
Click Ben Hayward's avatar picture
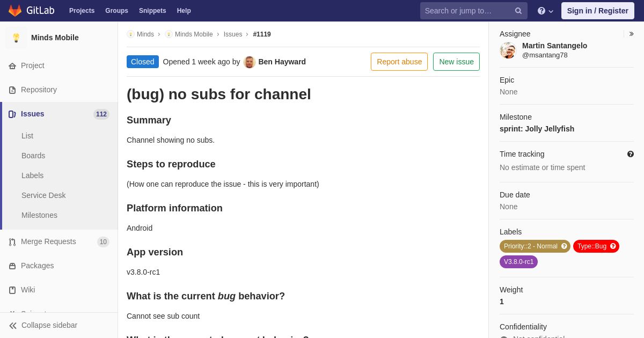[250, 62]
